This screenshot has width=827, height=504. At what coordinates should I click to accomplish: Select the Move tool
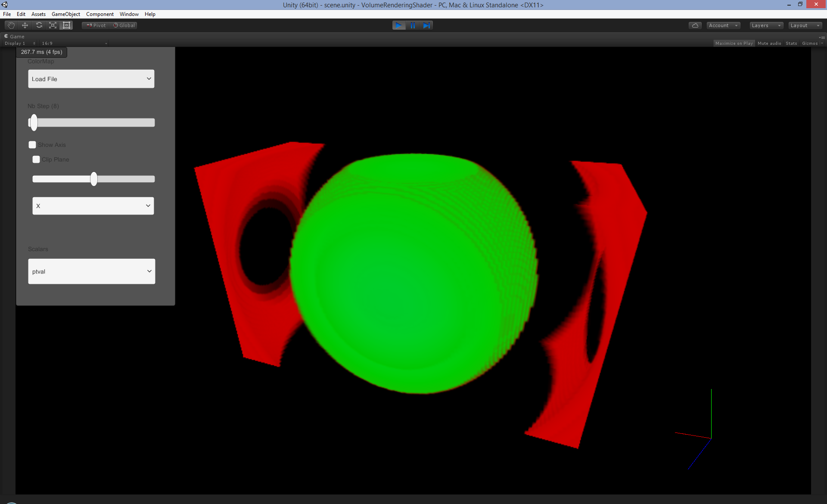pos(25,25)
